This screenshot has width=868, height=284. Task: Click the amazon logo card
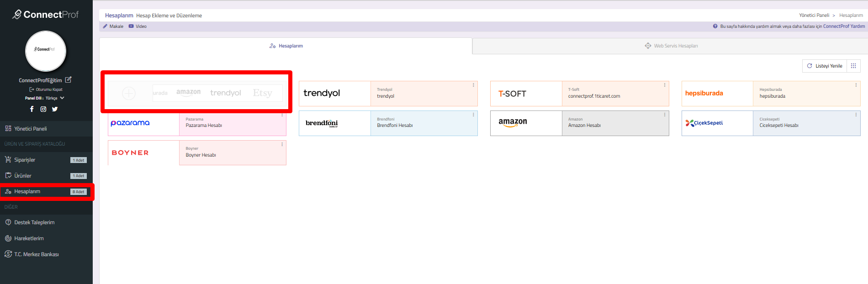pyautogui.click(x=526, y=123)
